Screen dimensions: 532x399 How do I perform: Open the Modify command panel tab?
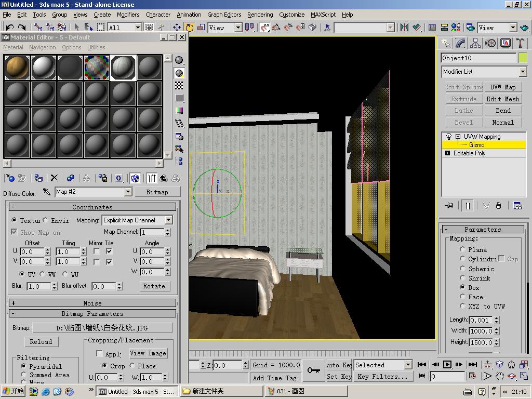pos(460,43)
